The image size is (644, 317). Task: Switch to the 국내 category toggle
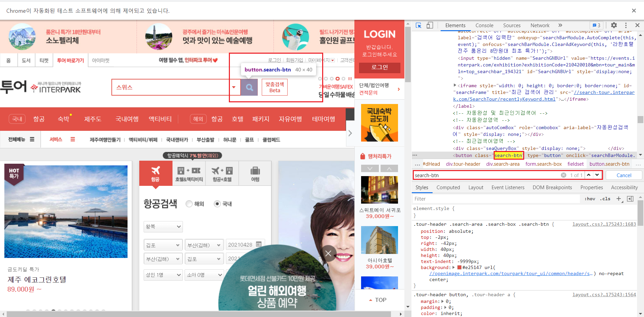click(x=17, y=119)
